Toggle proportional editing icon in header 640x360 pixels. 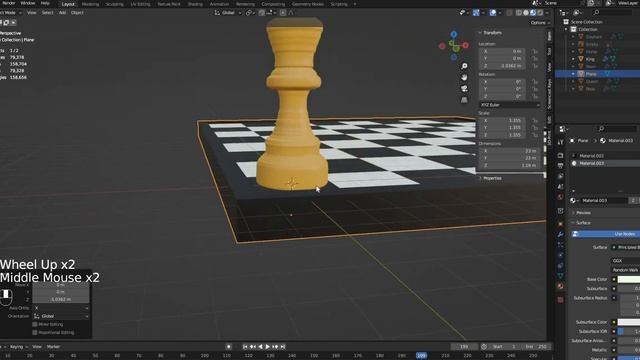click(282, 13)
